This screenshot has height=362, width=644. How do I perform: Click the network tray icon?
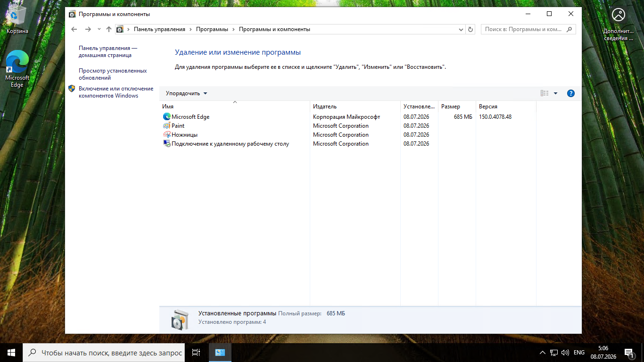click(554, 353)
